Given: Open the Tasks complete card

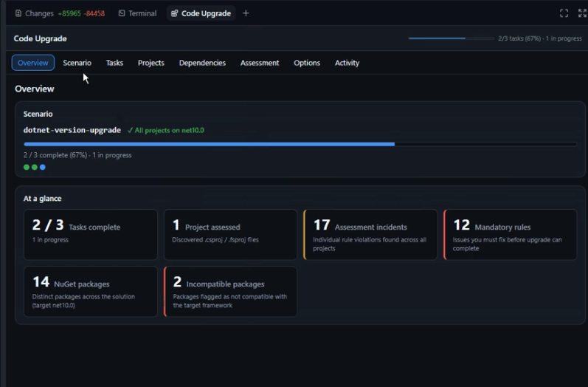Looking at the screenshot, I should (90, 235).
